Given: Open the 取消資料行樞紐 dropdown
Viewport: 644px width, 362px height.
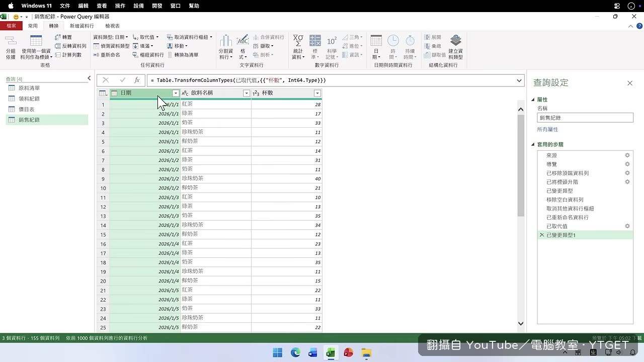Looking at the screenshot, I should coord(190,37).
